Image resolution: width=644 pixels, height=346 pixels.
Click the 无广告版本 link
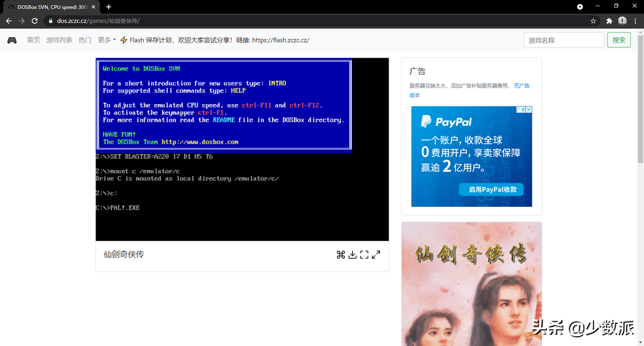pyautogui.click(x=521, y=86)
